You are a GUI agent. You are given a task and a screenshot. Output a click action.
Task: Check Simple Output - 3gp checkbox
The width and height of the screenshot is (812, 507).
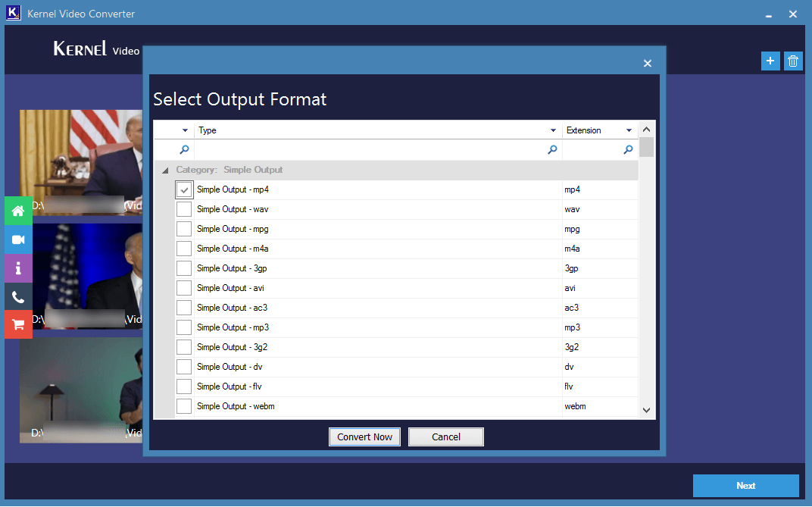[x=184, y=268]
